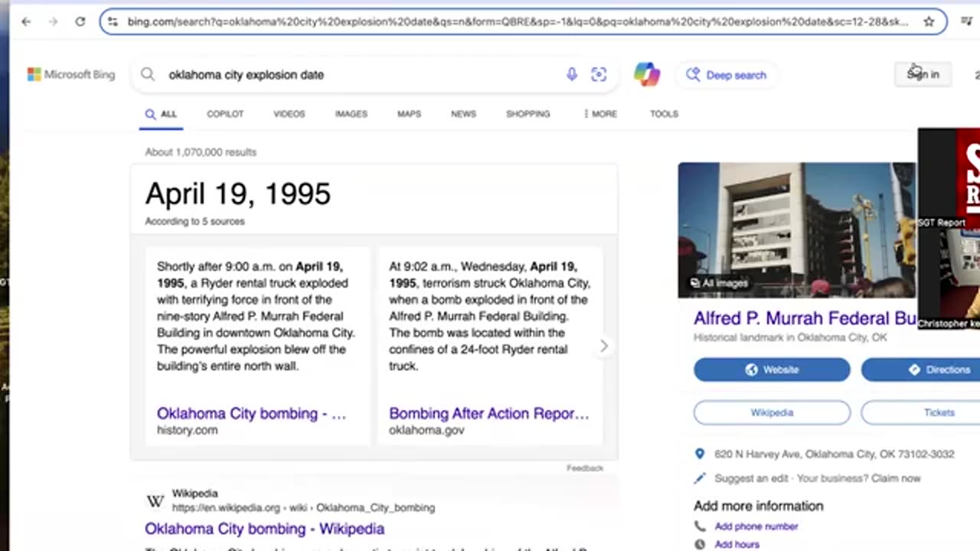Screen dimensions: 980x551
Task: Click the Sign in button
Action: pos(923,74)
